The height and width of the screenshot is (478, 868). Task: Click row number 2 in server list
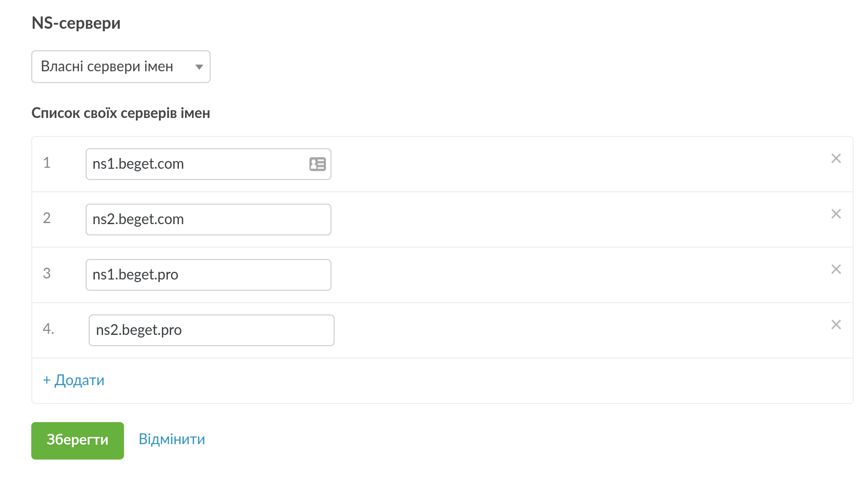pos(47,218)
